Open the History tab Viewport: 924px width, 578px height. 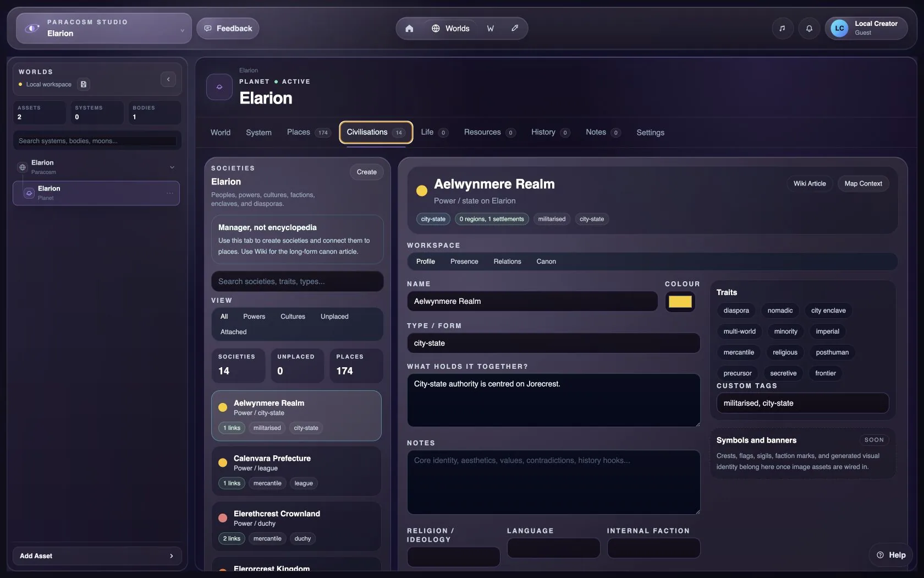point(550,133)
